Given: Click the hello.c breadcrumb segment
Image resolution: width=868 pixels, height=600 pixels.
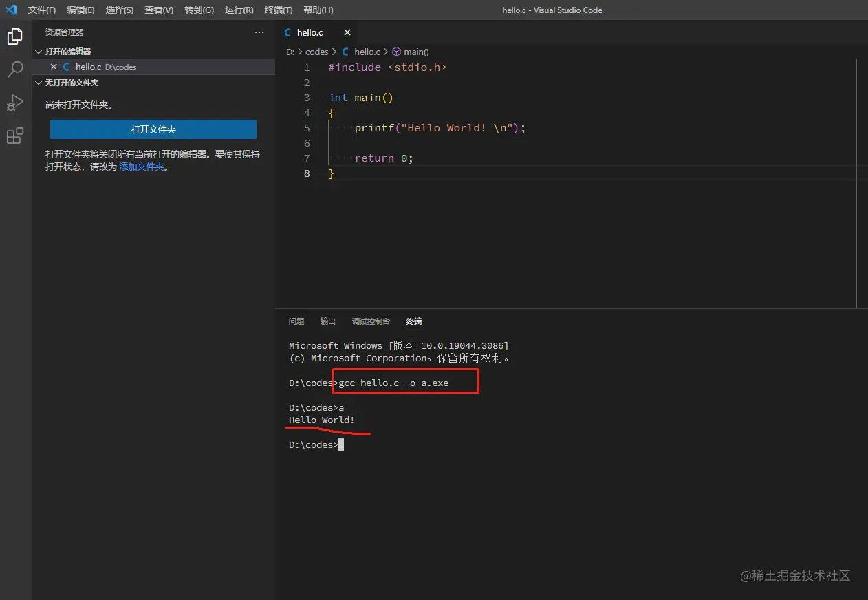Looking at the screenshot, I should (367, 52).
